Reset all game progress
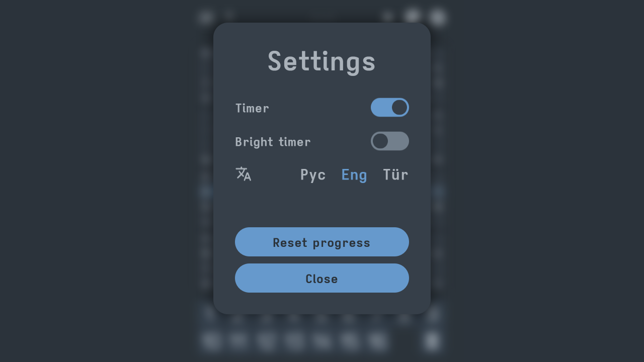This screenshot has width=644, height=362. (x=322, y=242)
